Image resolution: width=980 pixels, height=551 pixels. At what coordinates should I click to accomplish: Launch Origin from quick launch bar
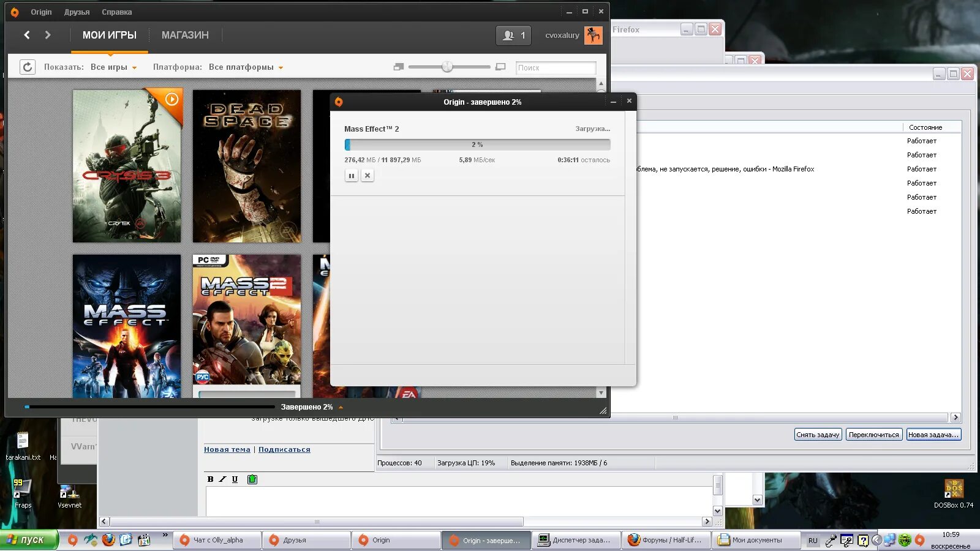click(x=73, y=540)
